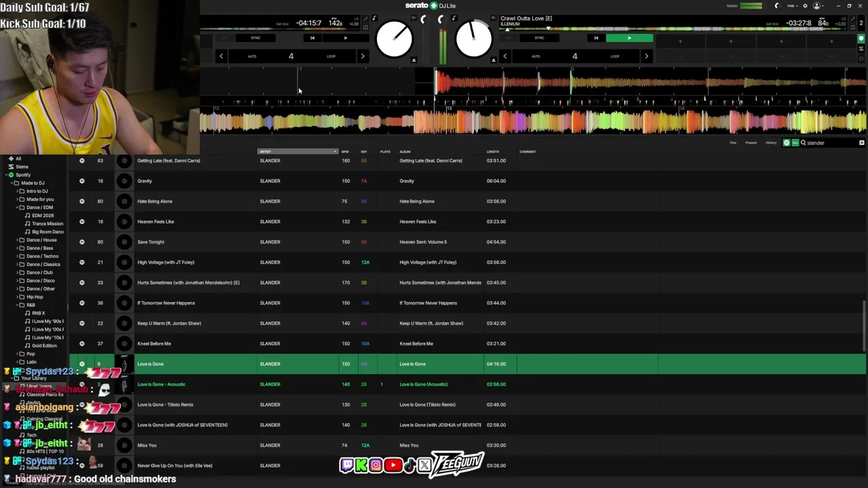Viewport: 868px width, 488px height.
Task: Click the Spotify icon on Hate Being Alone row
Action: coord(82,201)
